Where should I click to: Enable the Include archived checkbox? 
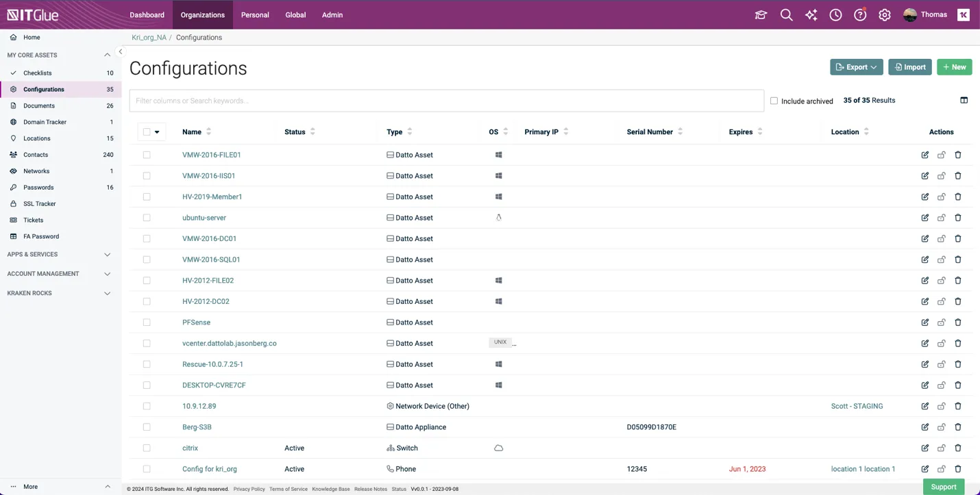(774, 101)
